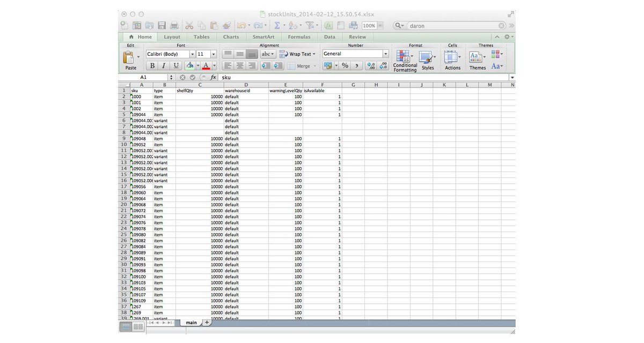Click the Save (floppy disk) toolbar icon
This screenshot has height=343, width=644.
click(162, 25)
